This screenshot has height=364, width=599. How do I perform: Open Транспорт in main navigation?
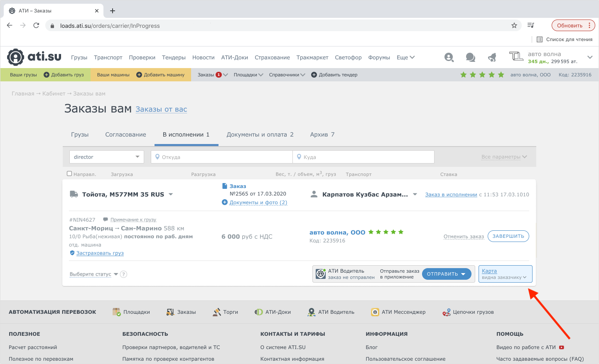click(x=108, y=57)
